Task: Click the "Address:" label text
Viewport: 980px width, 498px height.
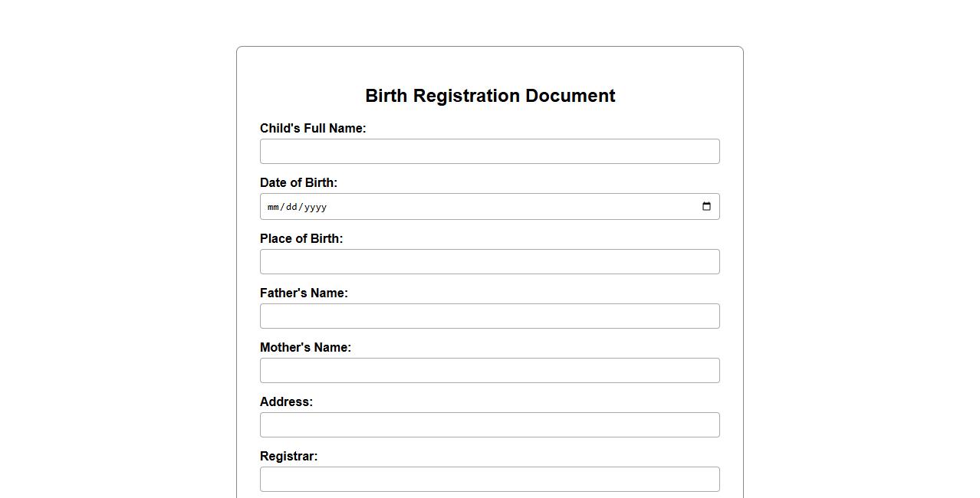Action: pos(286,402)
